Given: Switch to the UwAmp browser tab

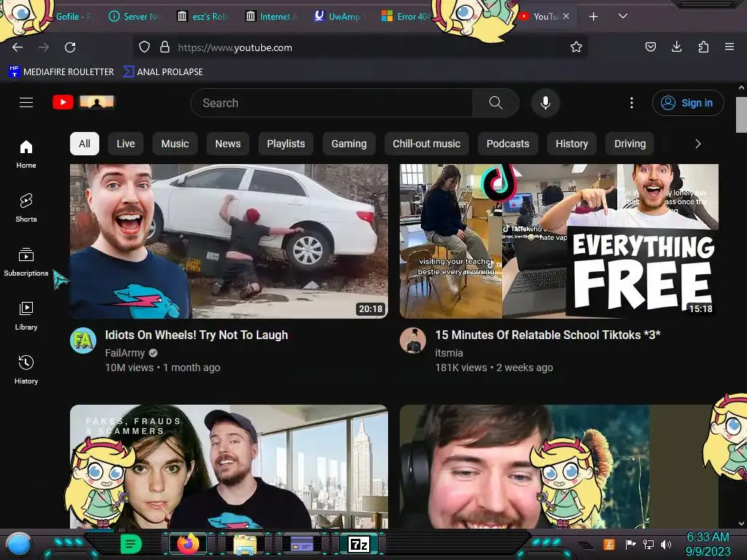Looking at the screenshot, I should (338, 17).
